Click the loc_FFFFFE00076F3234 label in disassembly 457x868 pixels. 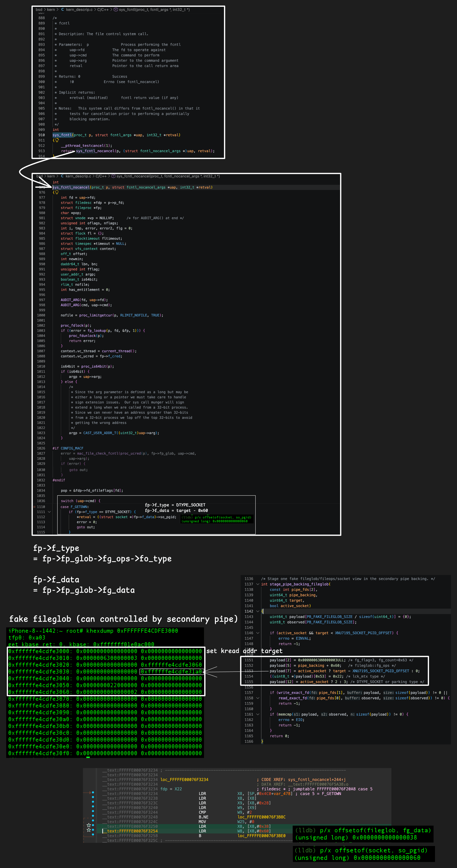pyautogui.click(x=184, y=779)
